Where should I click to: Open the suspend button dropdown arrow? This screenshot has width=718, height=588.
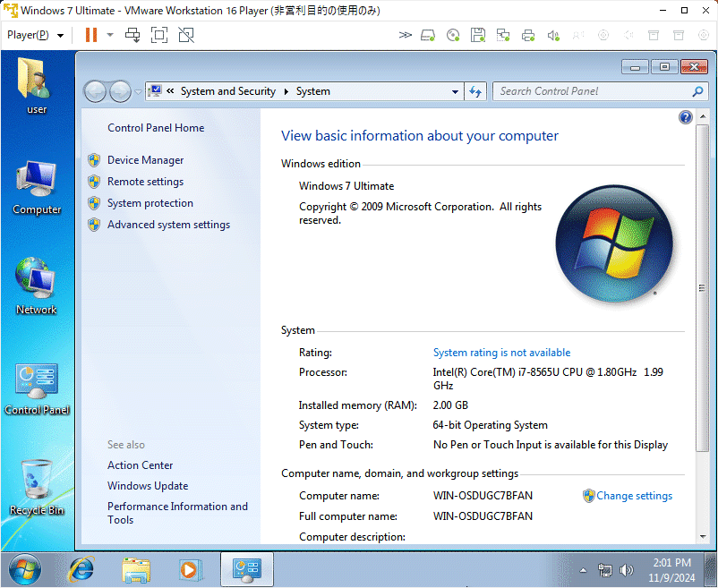pyautogui.click(x=108, y=35)
